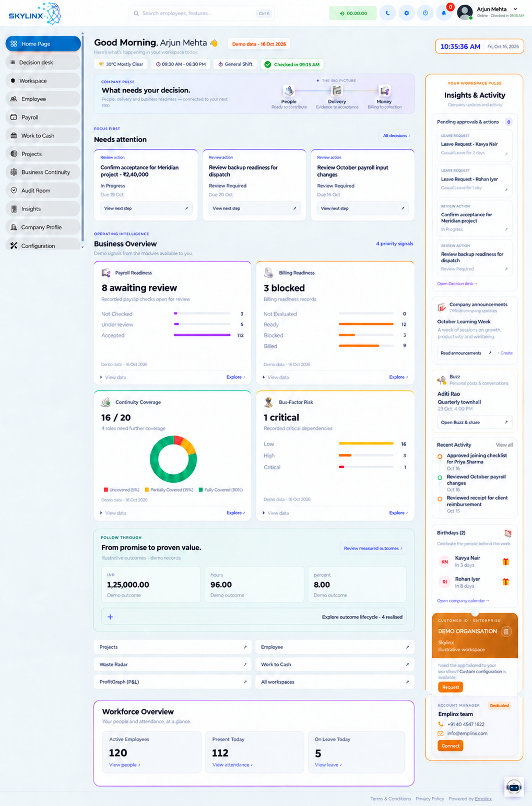View next step for backup readiness dispatch
The height and width of the screenshot is (806, 532).
point(254,208)
